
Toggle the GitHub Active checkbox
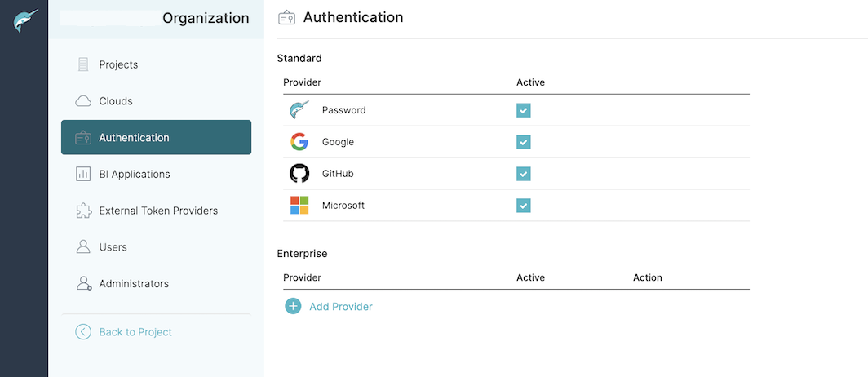(524, 174)
